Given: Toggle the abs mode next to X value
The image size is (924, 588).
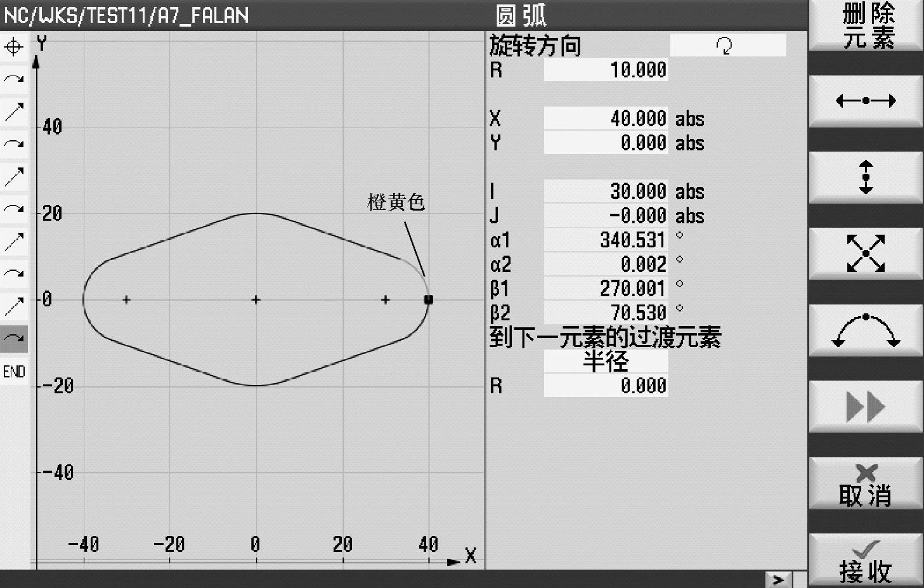Looking at the screenshot, I should 689,119.
